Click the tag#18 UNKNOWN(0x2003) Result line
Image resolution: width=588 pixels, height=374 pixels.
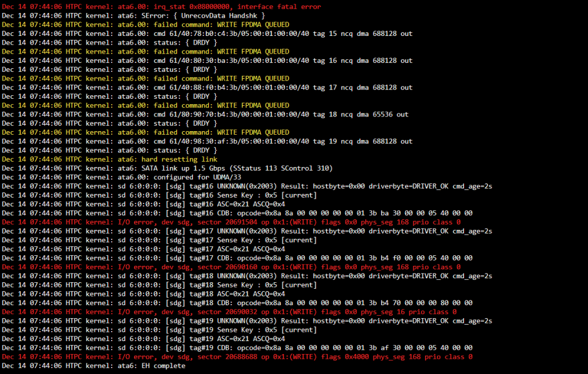[247, 276]
